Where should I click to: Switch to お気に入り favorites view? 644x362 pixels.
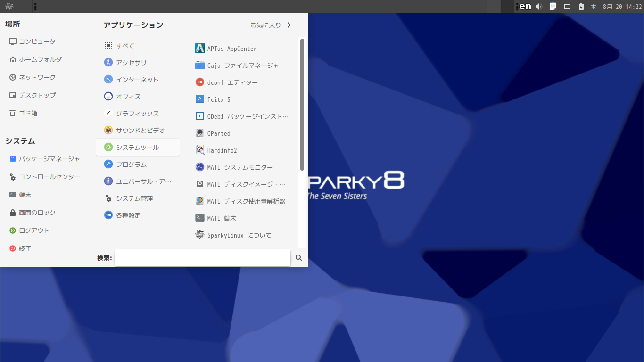pos(271,25)
